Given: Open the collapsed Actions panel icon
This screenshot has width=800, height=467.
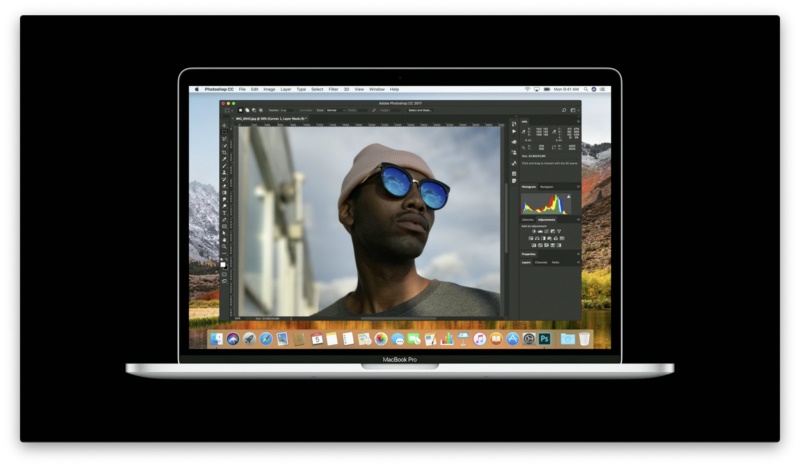Looking at the screenshot, I should tap(514, 132).
